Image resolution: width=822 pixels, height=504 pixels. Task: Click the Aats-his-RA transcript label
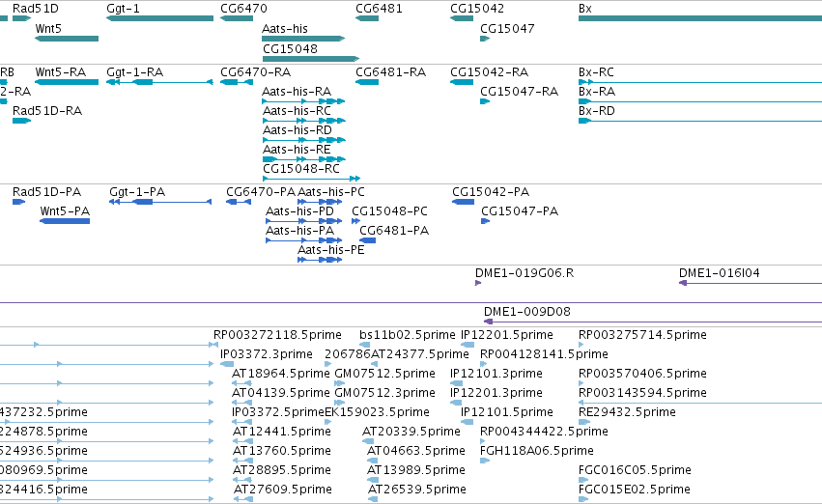tap(297, 91)
